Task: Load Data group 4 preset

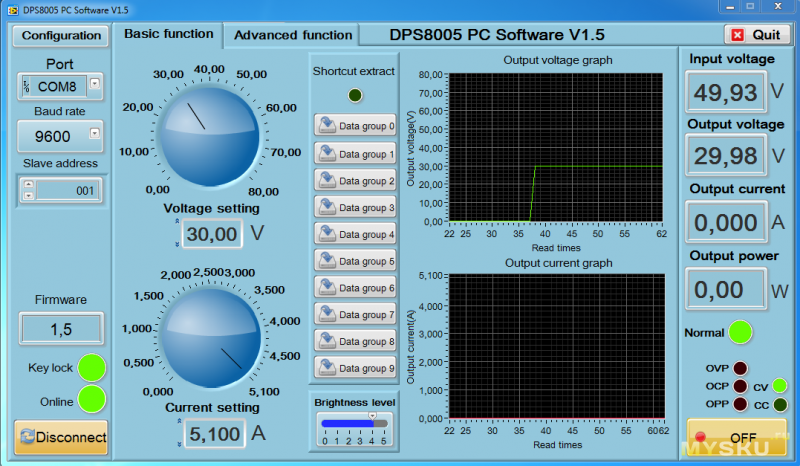Action: click(355, 234)
